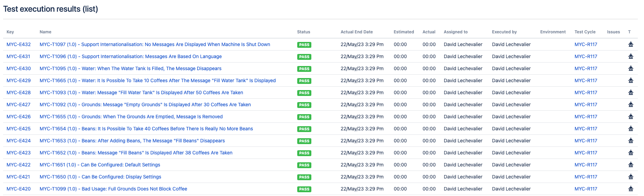Viewport: 644px width, 196px height.
Task: Open test MYC-T1096 Messages Based On Language
Action: pos(131,56)
